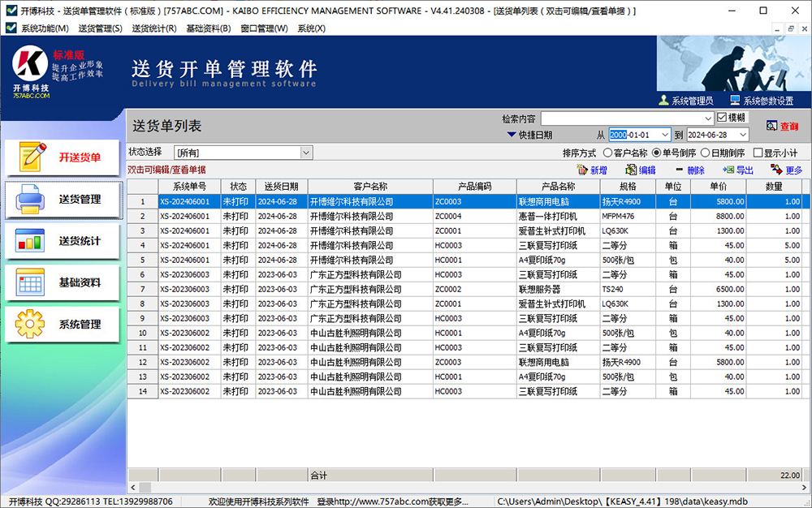Click the 查询 search icon
The height and width of the screenshot is (508, 812).
771,126
